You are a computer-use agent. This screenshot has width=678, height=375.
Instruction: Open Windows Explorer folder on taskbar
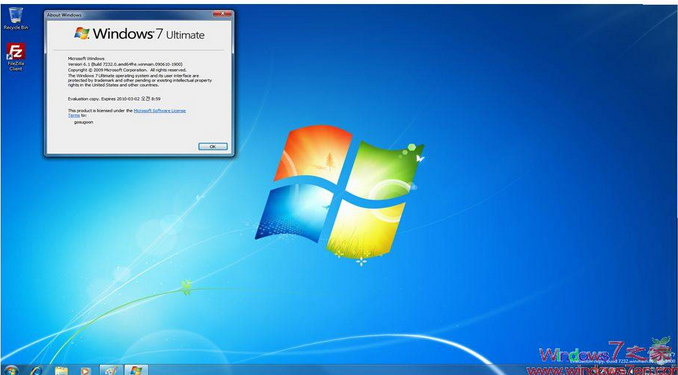(x=61, y=371)
